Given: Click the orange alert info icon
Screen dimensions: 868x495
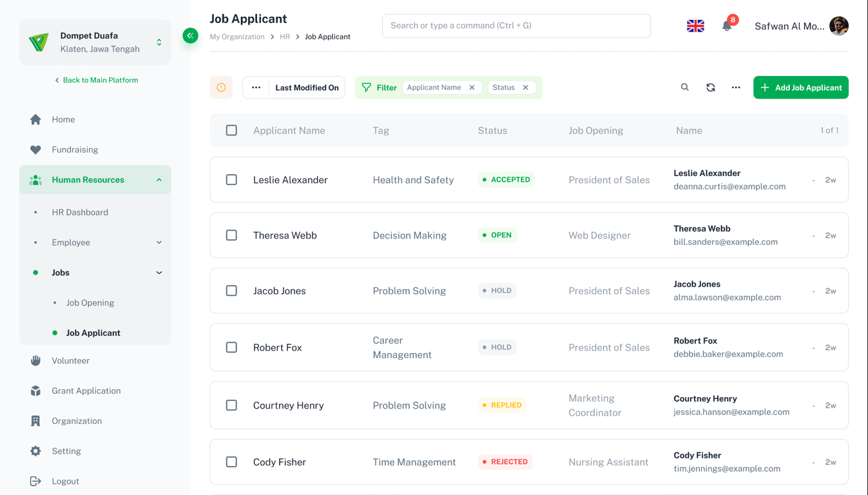Looking at the screenshot, I should [221, 88].
